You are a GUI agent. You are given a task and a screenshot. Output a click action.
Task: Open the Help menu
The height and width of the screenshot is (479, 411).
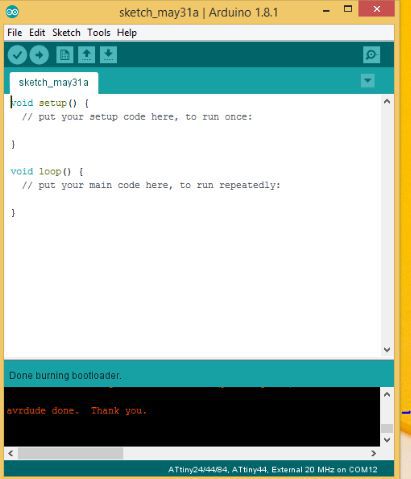tap(127, 33)
